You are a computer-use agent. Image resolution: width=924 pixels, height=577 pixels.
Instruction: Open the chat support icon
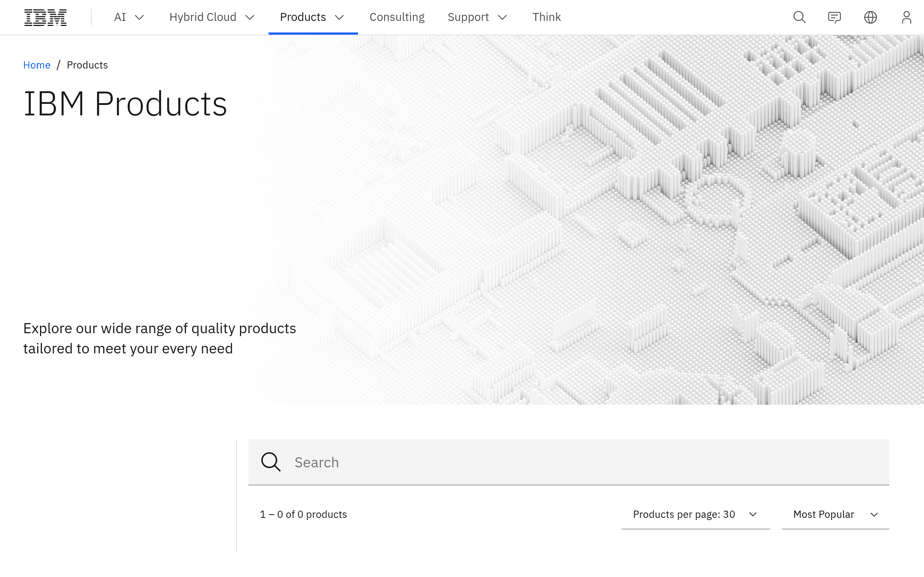[x=834, y=17]
